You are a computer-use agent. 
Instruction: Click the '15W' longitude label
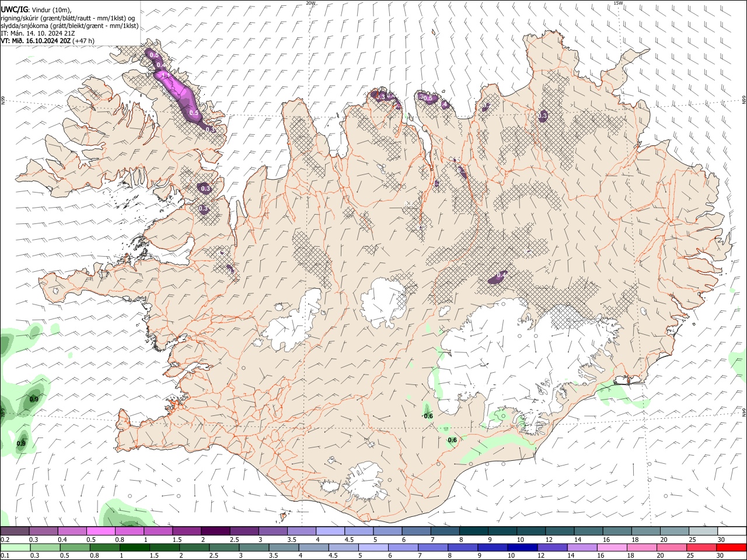pos(618,3)
